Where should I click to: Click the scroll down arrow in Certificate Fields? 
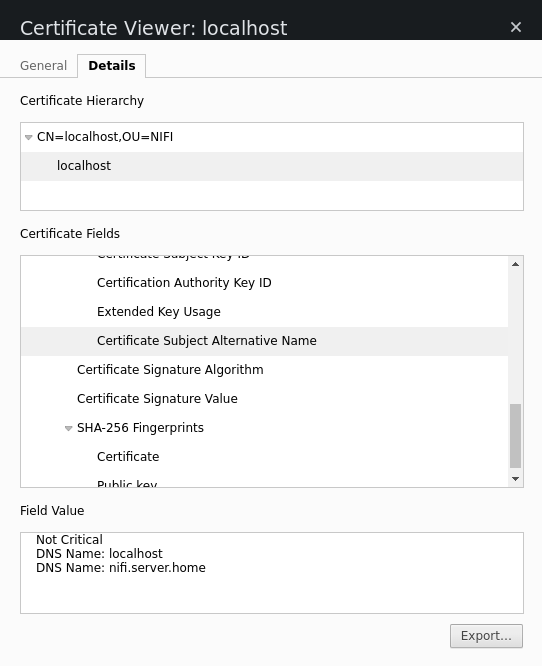[516, 479]
